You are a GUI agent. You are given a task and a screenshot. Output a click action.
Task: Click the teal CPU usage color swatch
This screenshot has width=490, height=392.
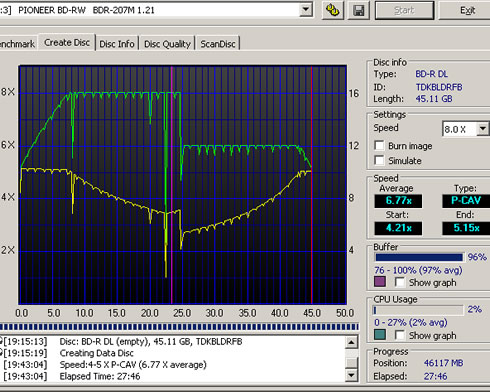[x=380, y=334]
